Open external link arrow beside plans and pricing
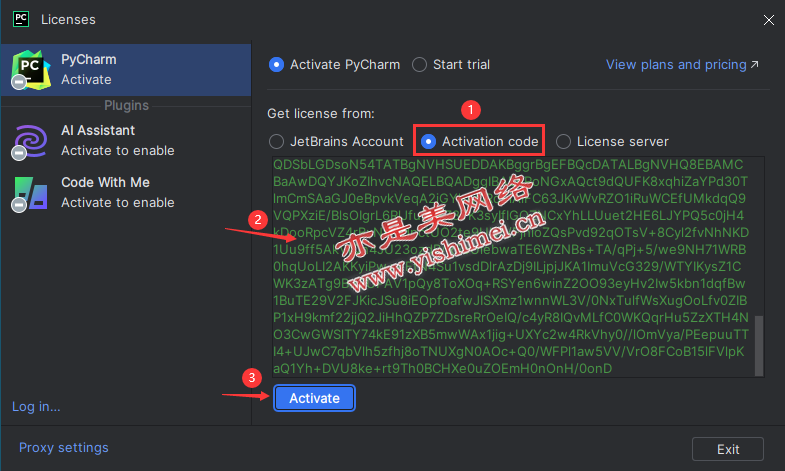 coord(754,65)
